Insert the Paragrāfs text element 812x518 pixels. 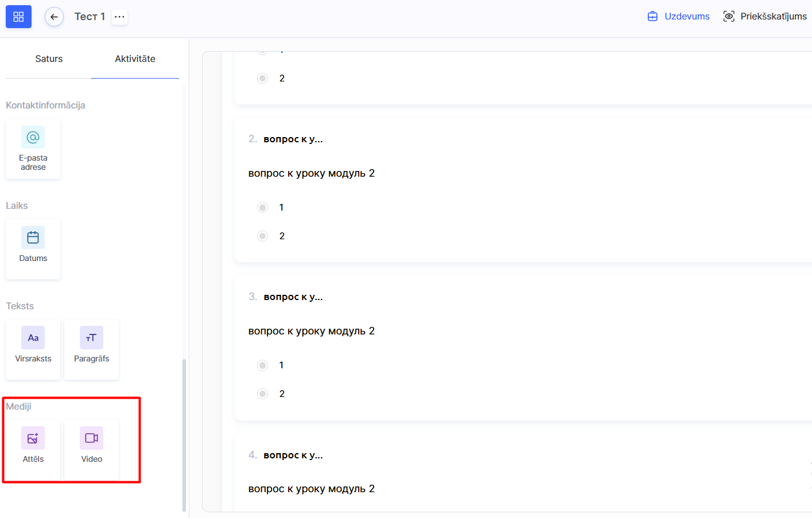coord(92,349)
